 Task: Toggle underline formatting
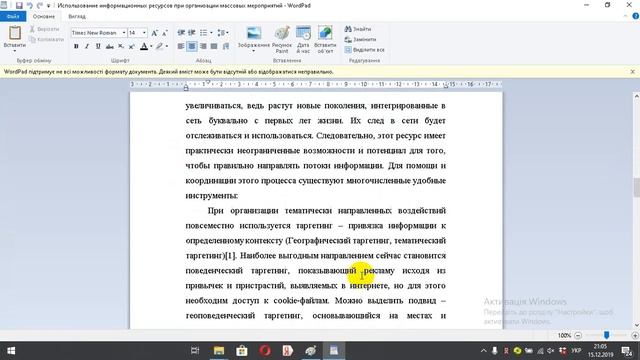[98, 47]
